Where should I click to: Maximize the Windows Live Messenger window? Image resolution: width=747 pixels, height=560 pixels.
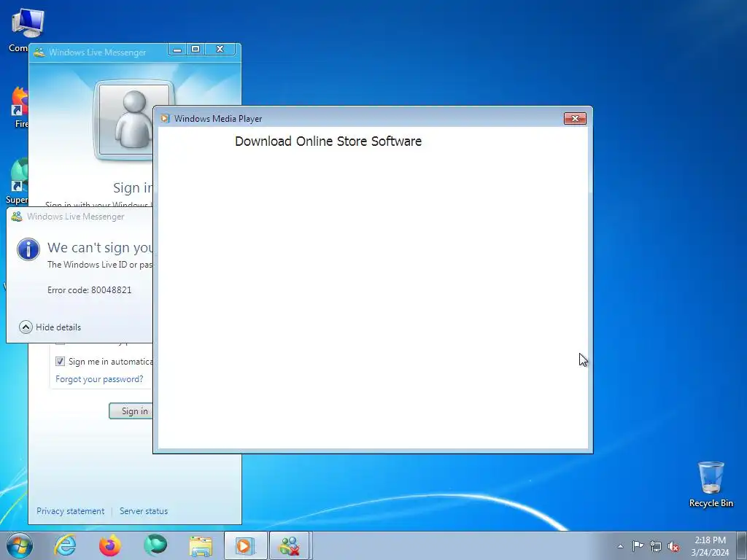pyautogui.click(x=196, y=50)
